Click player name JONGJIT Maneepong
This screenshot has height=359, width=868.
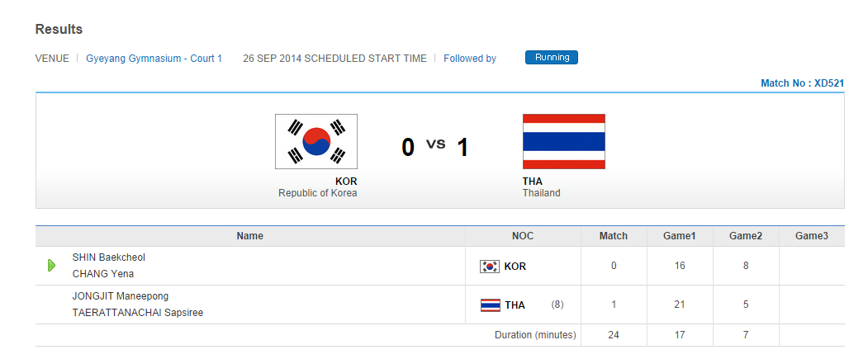(121, 296)
